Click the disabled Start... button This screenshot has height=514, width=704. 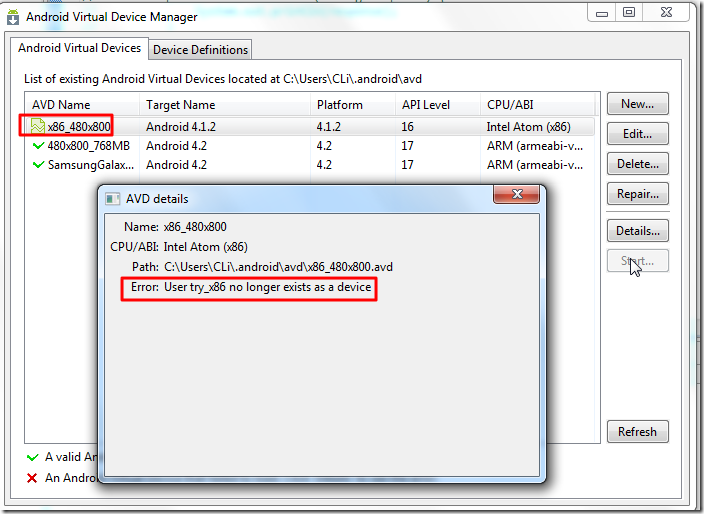638,261
